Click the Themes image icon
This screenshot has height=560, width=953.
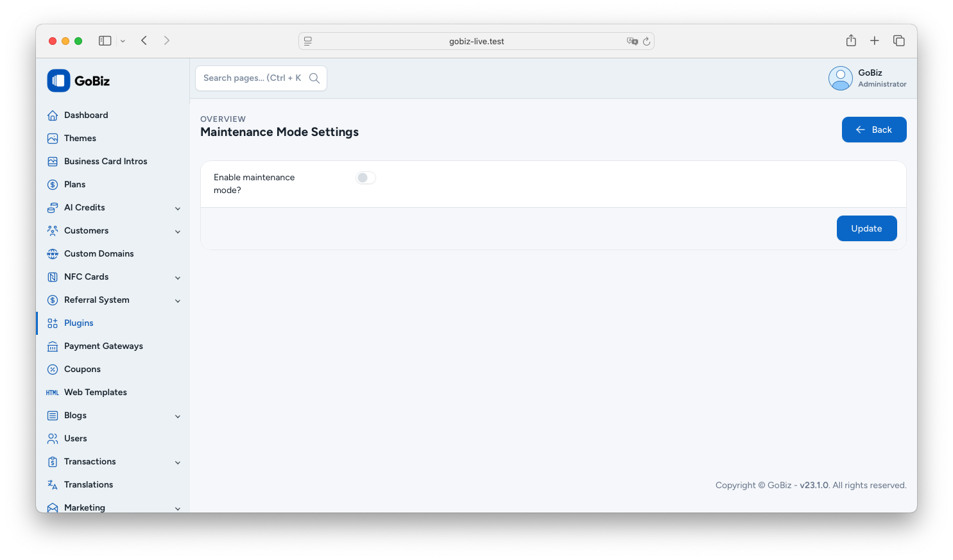coord(53,139)
